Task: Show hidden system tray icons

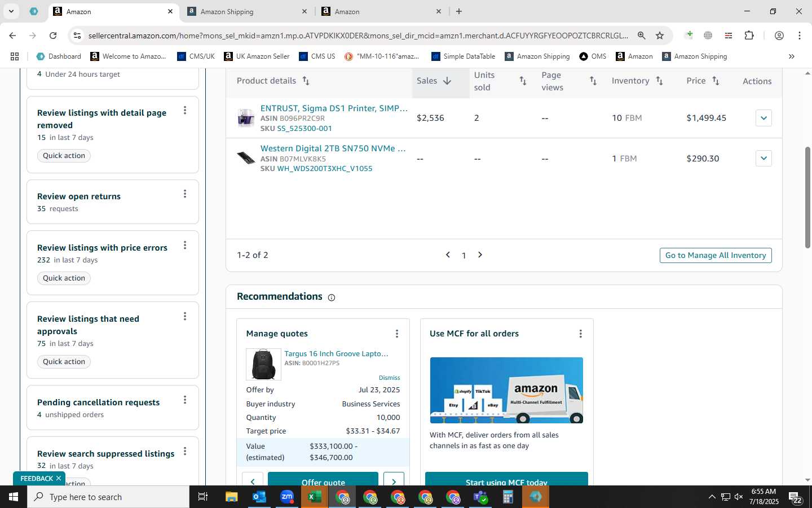Action: coord(712,497)
